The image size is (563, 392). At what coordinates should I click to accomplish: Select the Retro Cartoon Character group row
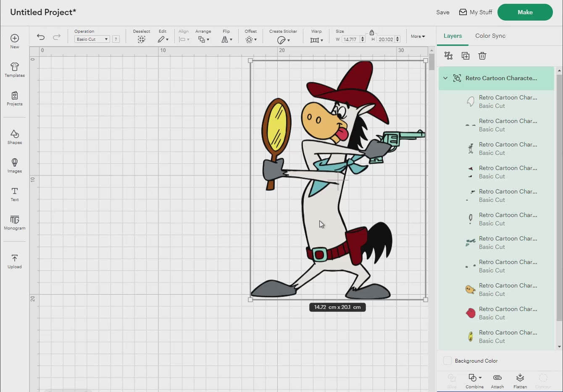(496, 78)
